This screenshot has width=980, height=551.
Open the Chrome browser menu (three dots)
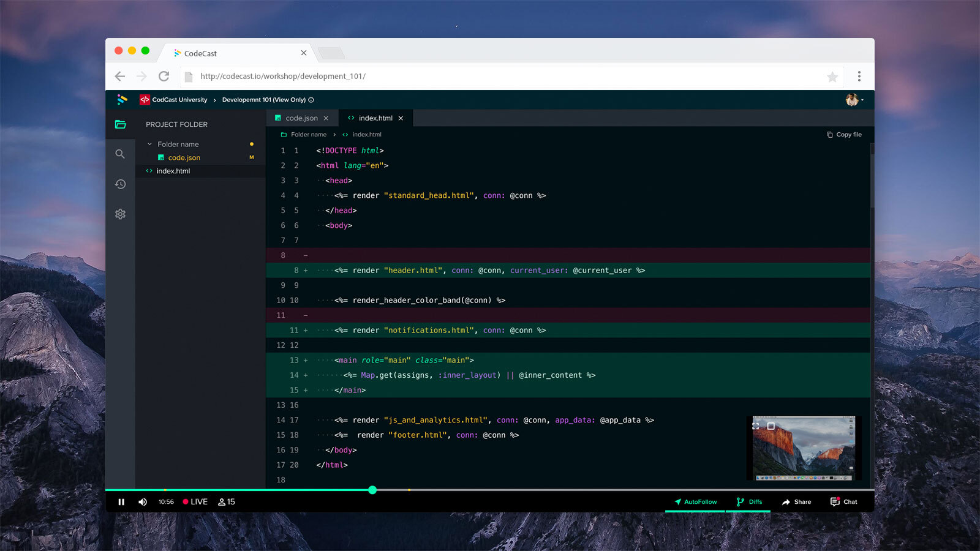click(x=860, y=76)
